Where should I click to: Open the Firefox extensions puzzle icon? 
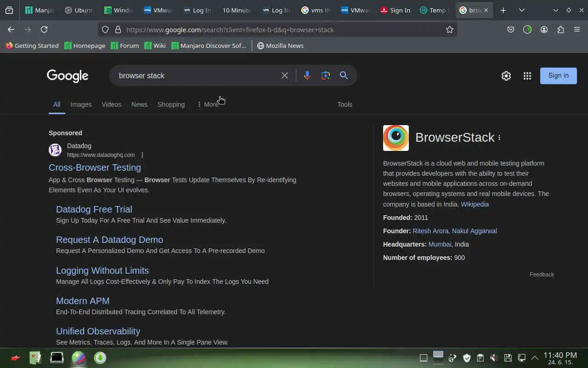click(x=560, y=29)
